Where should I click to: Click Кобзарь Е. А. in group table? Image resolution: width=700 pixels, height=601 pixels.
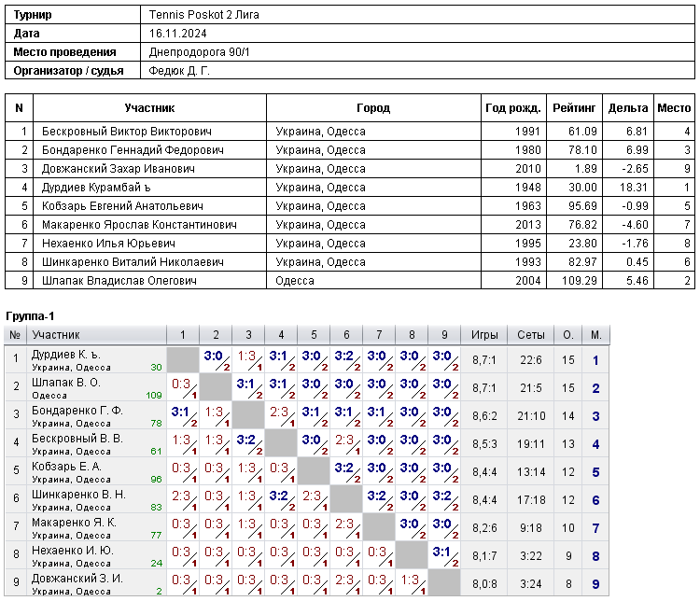[x=66, y=467]
